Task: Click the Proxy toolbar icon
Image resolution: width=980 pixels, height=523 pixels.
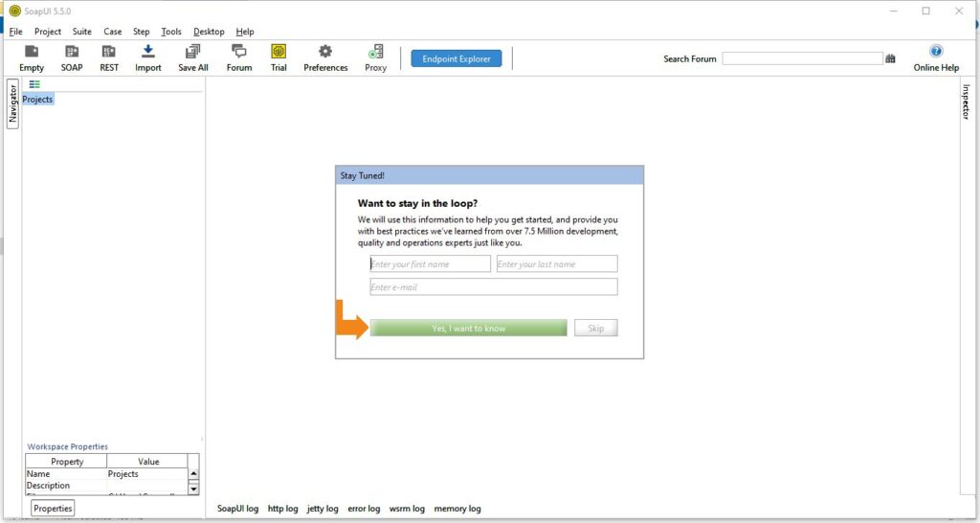Action: coord(375,58)
